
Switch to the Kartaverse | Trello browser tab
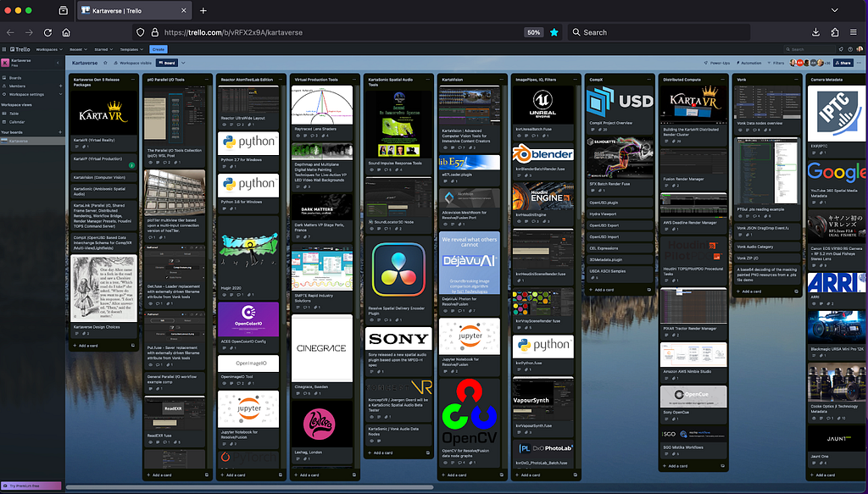[133, 10]
